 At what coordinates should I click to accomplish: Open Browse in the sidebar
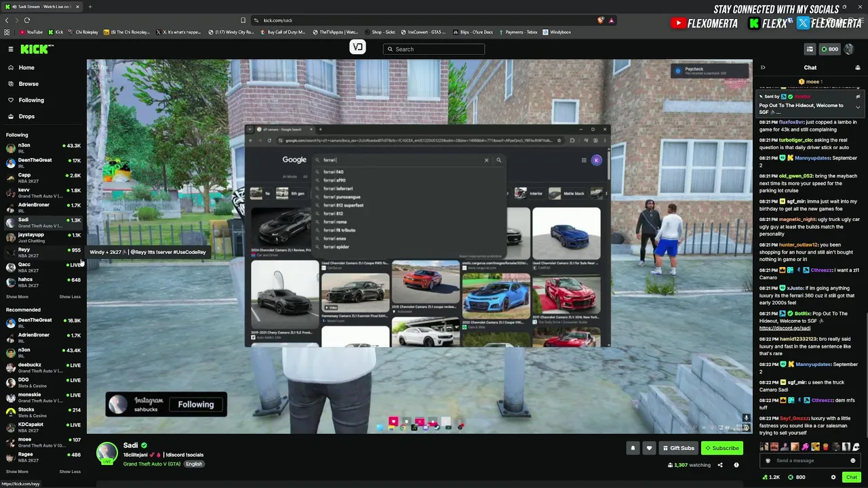tap(28, 84)
